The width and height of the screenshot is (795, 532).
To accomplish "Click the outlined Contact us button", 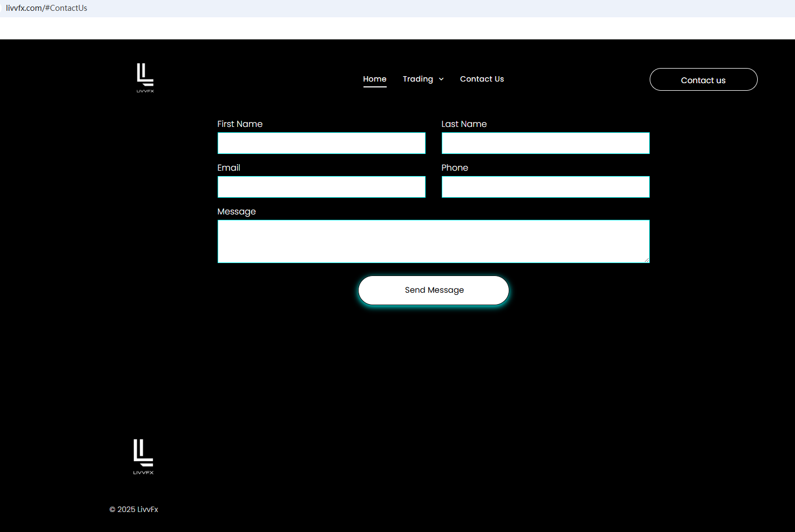I will (x=703, y=79).
